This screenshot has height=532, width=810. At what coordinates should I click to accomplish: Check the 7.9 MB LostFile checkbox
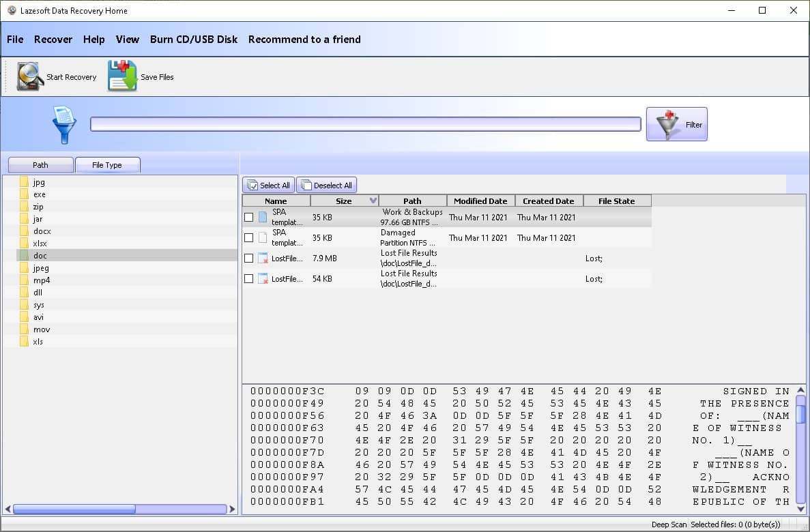(248, 258)
